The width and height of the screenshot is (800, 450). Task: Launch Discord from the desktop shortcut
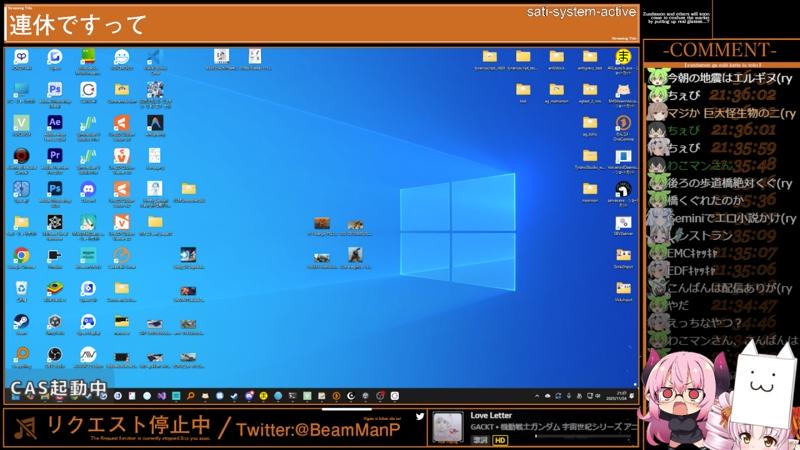pyautogui.click(x=88, y=189)
